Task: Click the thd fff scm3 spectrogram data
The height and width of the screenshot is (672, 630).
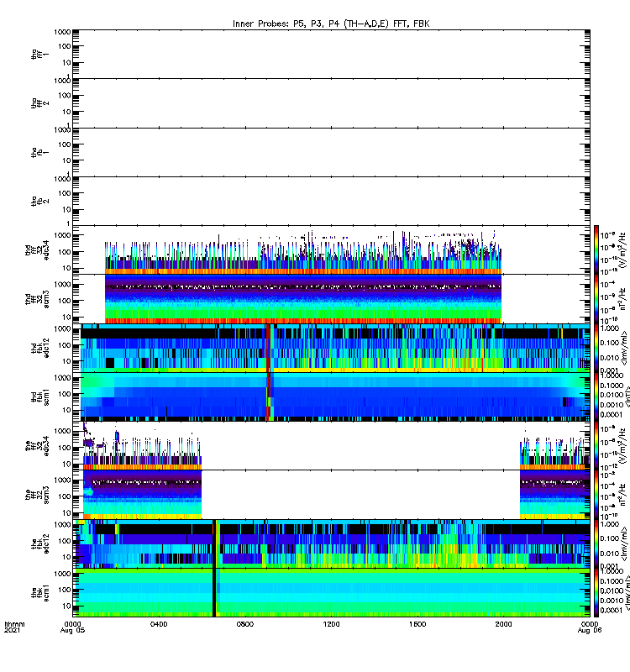Action: tap(303, 299)
